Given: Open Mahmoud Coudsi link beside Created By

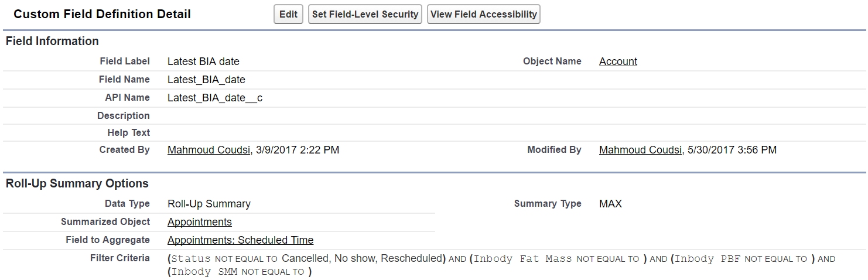Looking at the screenshot, I should 209,150.
